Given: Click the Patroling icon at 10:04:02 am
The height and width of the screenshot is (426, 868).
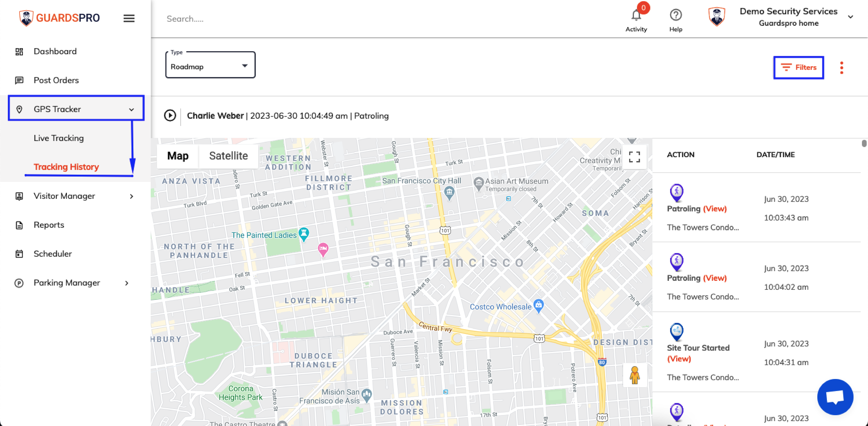Looking at the screenshot, I should (676, 262).
